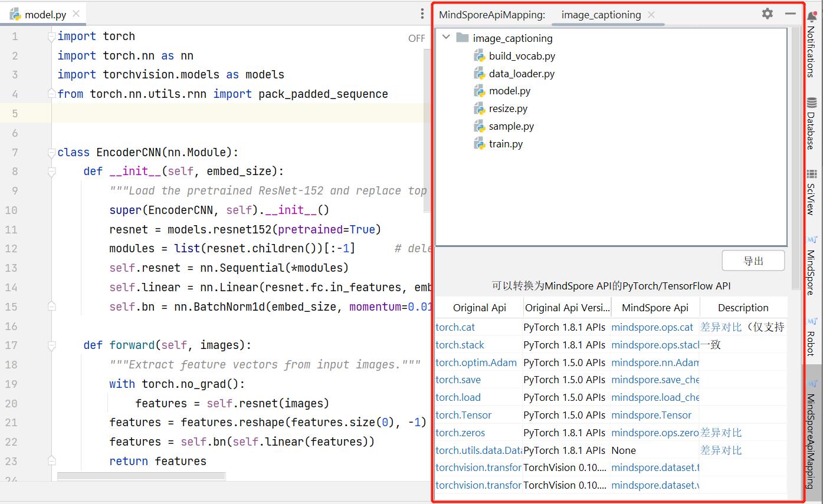The height and width of the screenshot is (504, 823).
Task: Toggle the OFF inspection indicator in editor
Action: [x=417, y=38]
